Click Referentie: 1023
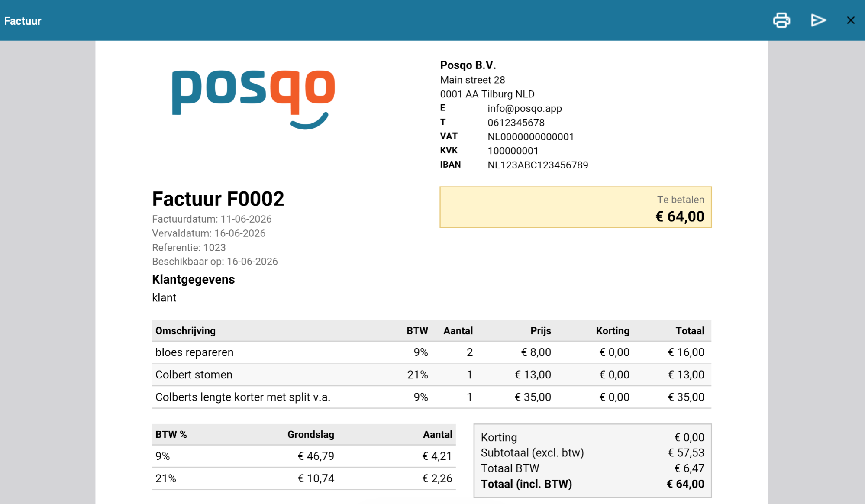Viewport: 865px width, 504px height. tap(189, 248)
